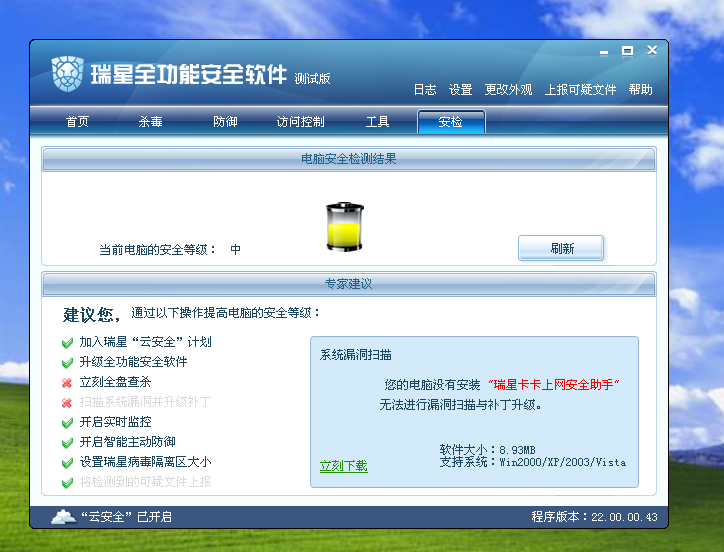Click green check beside 设置瑞星病毒隔离区大小
724x552 pixels.
(x=67, y=462)
